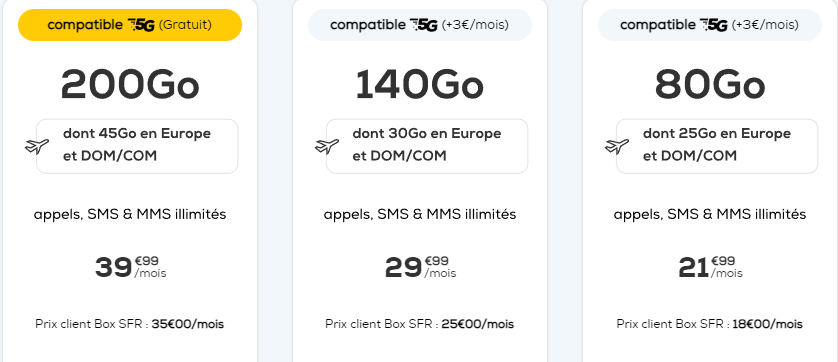Click the 5G logo in yellow Gratuit badge
Screen dimensions: 838x362
(x=141, y=25)
